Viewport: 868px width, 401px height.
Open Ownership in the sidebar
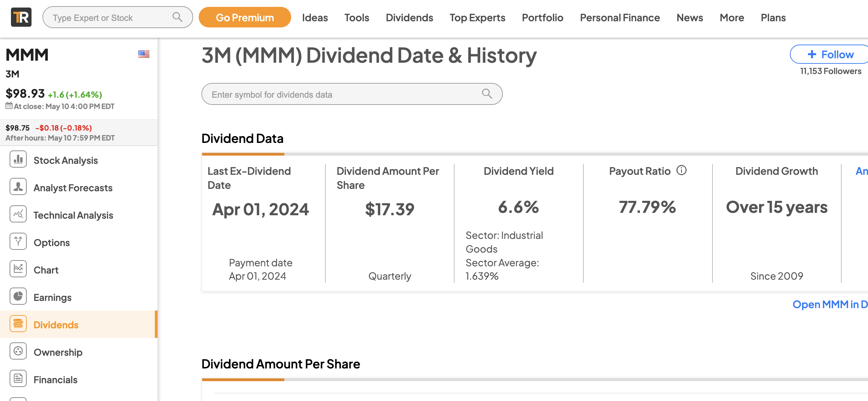79,352
